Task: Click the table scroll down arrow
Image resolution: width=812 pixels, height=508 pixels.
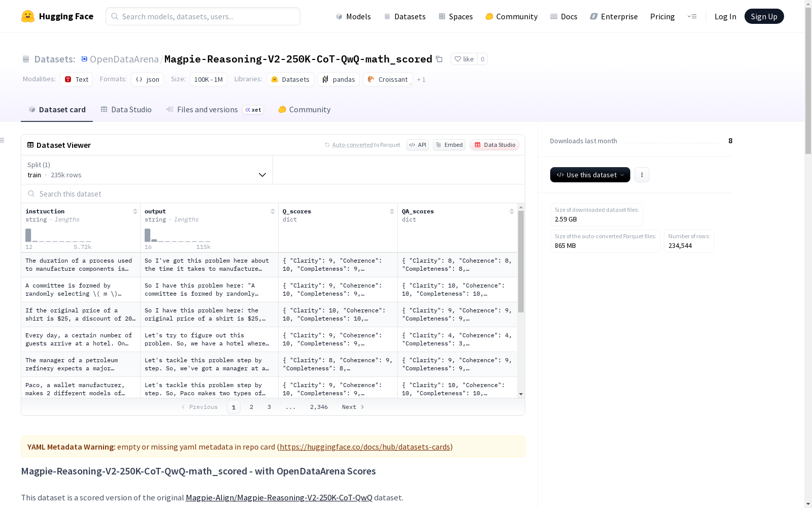Action: click(x=521, y=394)
